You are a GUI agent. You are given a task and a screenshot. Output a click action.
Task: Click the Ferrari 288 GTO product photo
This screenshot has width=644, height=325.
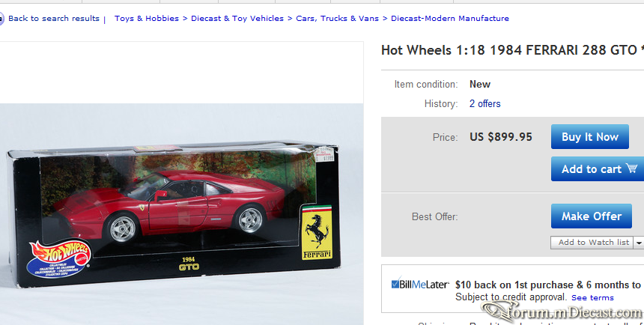tap(181, 213)
